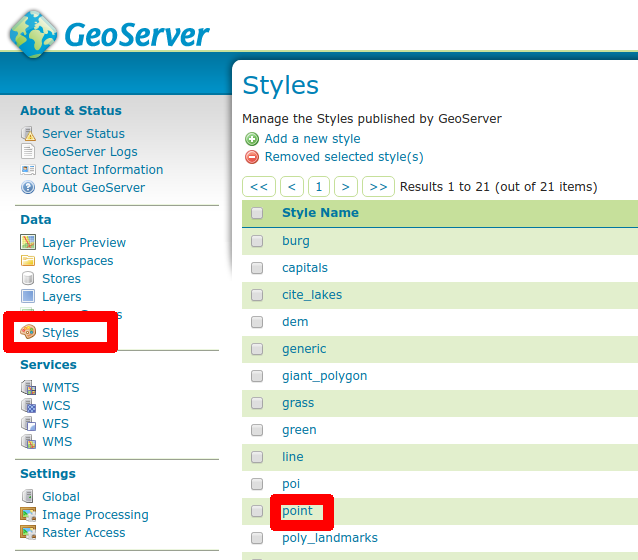
Task: Check the dem style checkbox
Action: (x=257, y=322)
